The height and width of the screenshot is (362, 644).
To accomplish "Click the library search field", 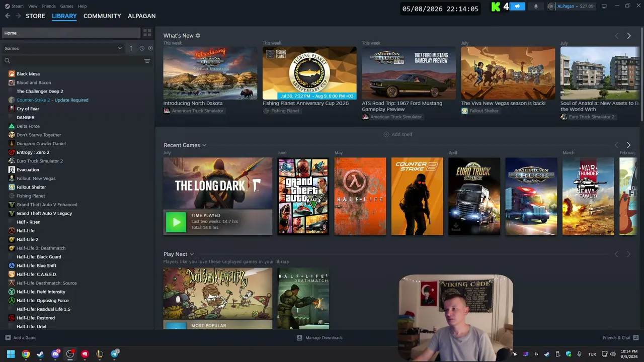I will pos(73,61).
